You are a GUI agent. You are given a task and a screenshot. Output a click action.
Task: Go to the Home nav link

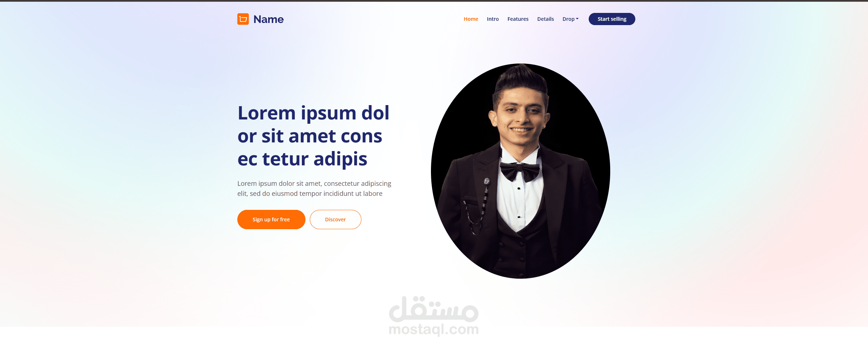tap(471, 19)
